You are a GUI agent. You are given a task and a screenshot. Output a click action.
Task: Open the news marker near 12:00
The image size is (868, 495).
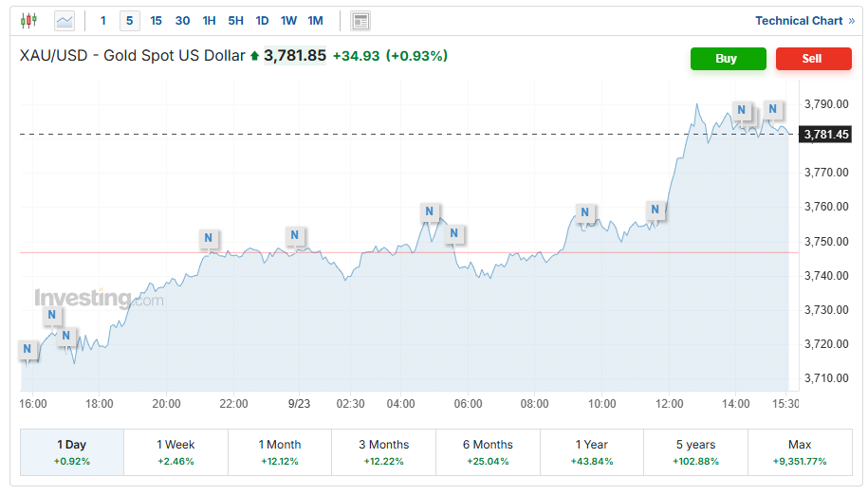(x=655, y=210)
